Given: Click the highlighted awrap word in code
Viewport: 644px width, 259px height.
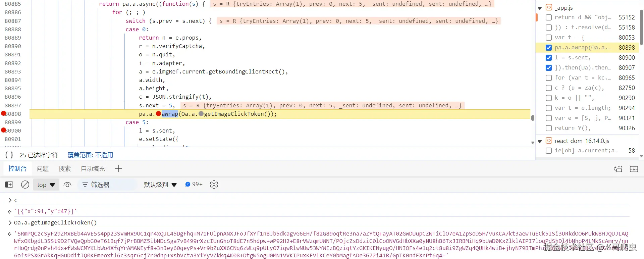Looking at the screenshot, I should coord(170,114).
